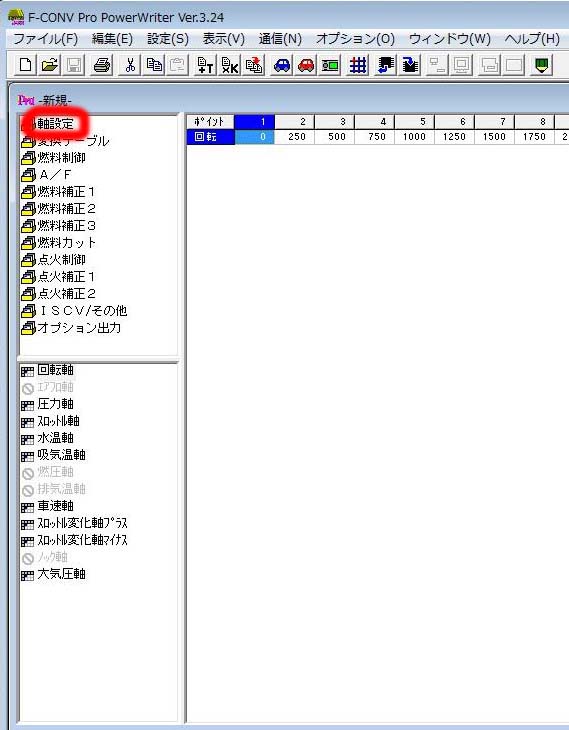Open the ウィンドウ(W) menu
Screen dimensions: 569x730
pos(450,39)
